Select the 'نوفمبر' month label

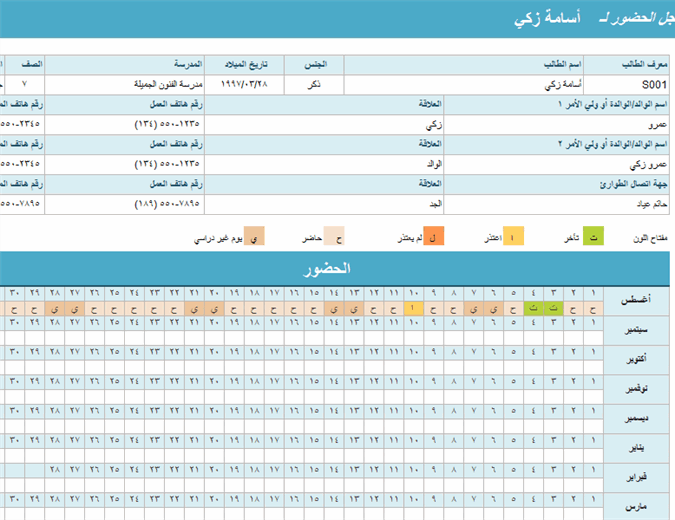click(x=636, y=389)
